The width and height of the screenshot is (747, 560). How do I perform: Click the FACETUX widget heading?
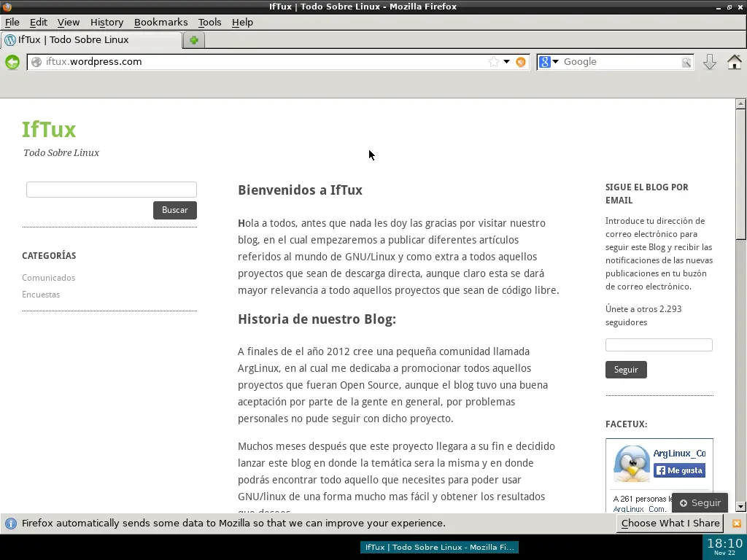point(626,424)
